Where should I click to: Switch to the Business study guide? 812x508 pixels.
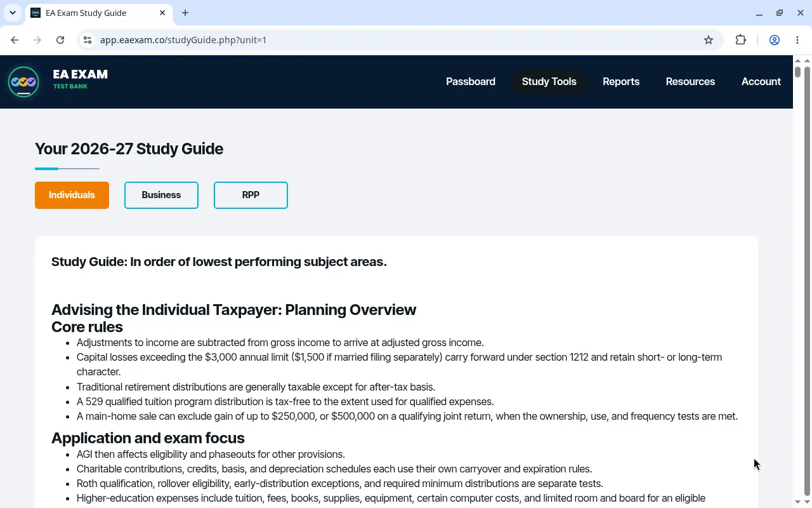[161, 195]
